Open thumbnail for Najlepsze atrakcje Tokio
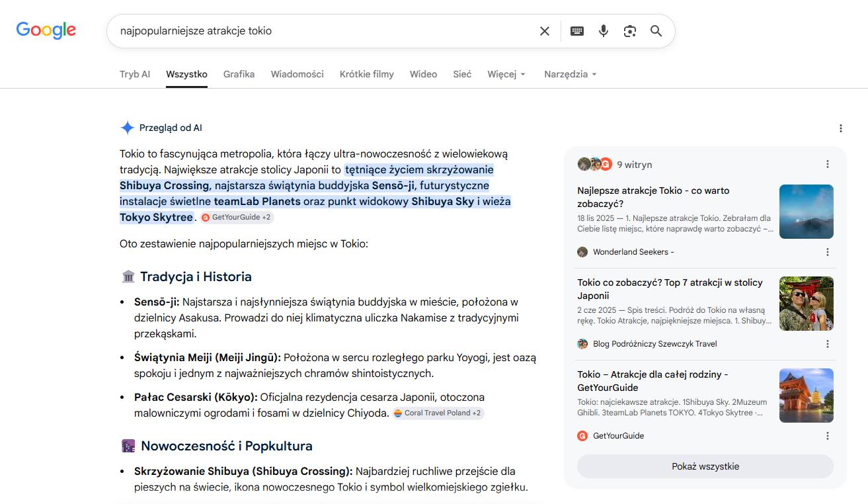The height and width of the screenshot is (504, 868). 807,212
